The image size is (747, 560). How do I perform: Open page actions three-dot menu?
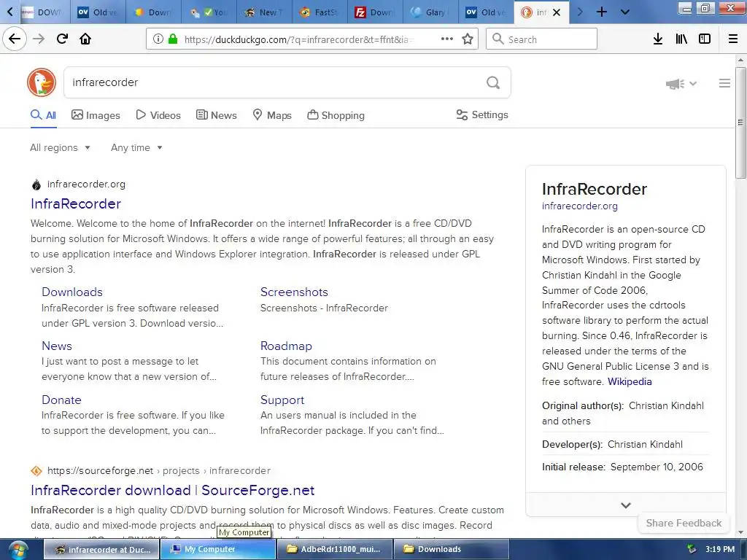[x=447, y=39]
